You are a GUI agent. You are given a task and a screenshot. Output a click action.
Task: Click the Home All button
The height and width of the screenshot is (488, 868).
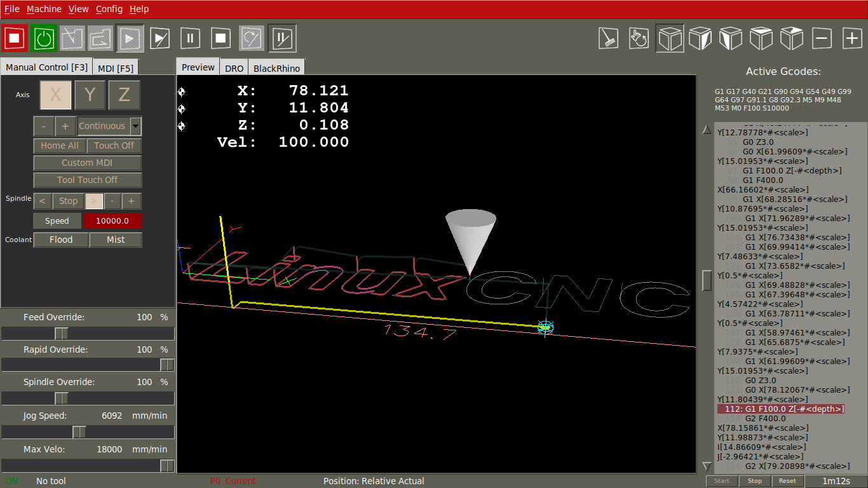pos(60,146)
